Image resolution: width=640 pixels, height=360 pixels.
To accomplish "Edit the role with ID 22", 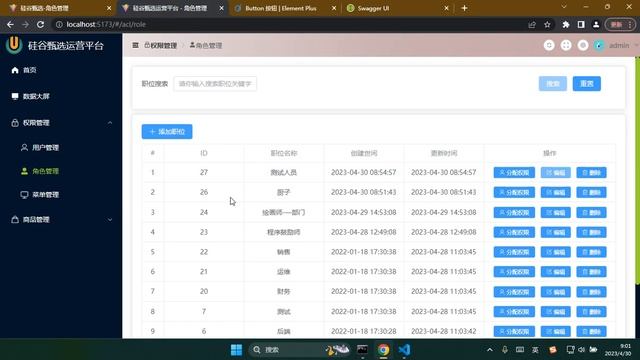I will (556, 252).
